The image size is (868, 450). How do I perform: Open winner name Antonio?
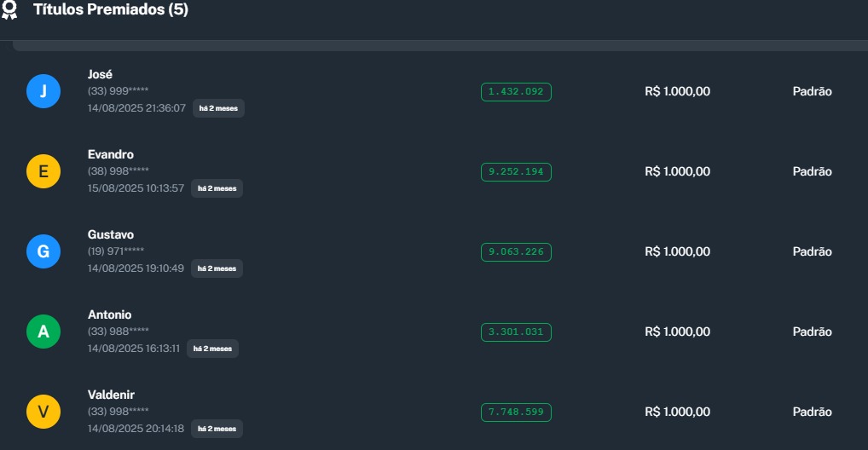tap(110, 314)
